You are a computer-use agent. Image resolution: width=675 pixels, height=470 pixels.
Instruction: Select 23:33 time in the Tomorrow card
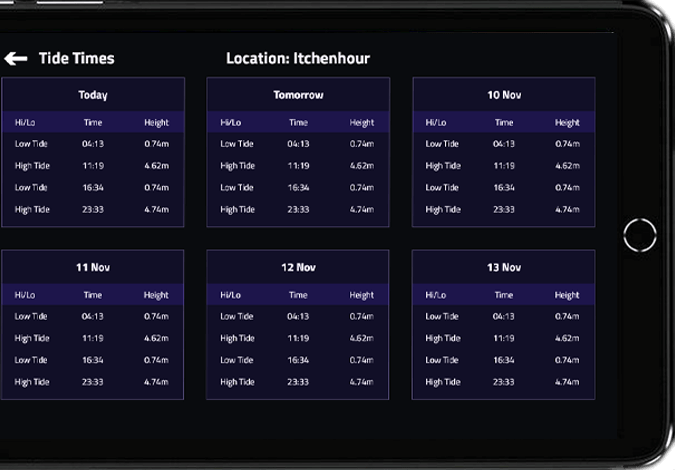pos(298,210)
